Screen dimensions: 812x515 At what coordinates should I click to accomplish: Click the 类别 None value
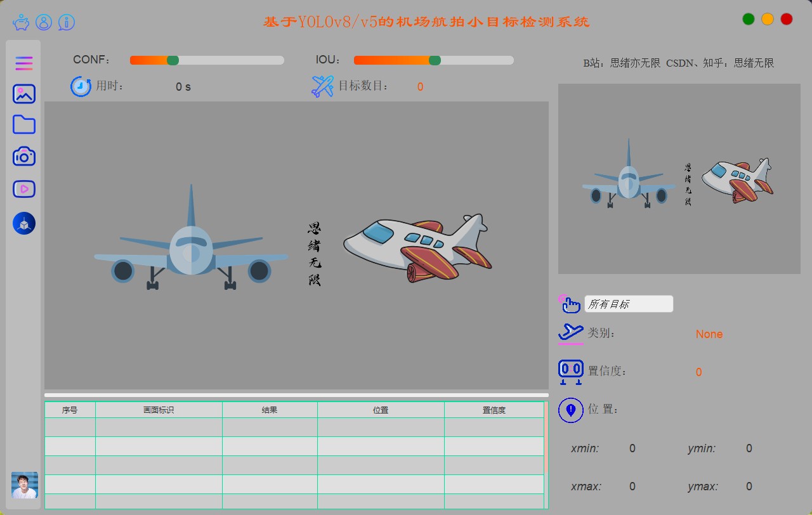709,334
